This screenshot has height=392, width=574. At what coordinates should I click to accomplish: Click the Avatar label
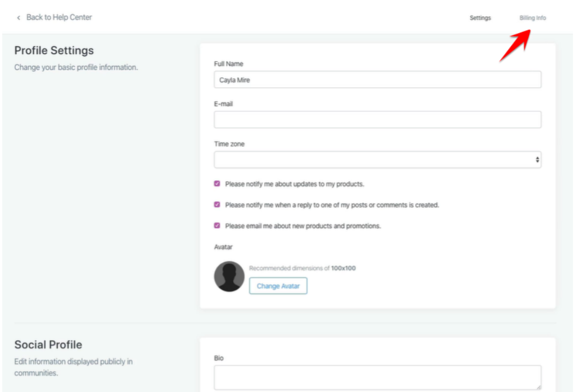(223, 247)
